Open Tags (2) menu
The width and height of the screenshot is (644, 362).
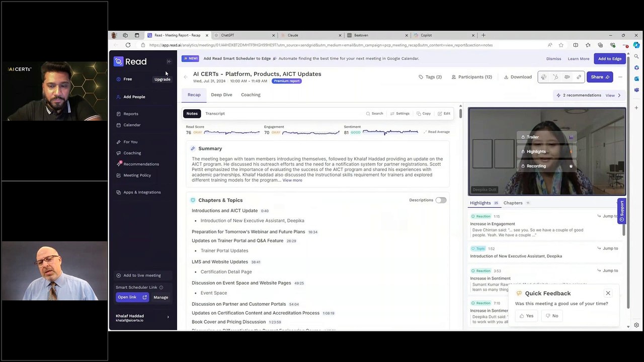[x=430, y=77]
